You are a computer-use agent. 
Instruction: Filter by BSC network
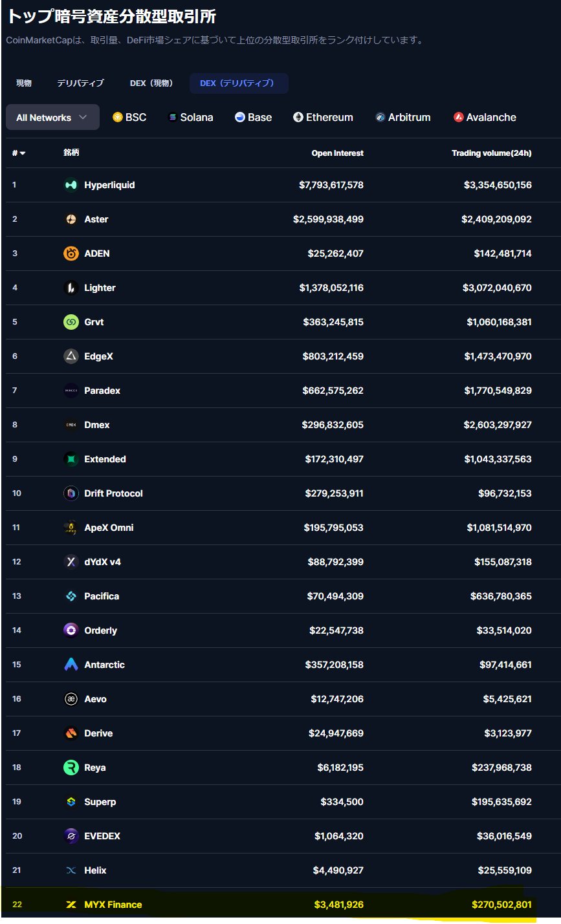(129, 118)
